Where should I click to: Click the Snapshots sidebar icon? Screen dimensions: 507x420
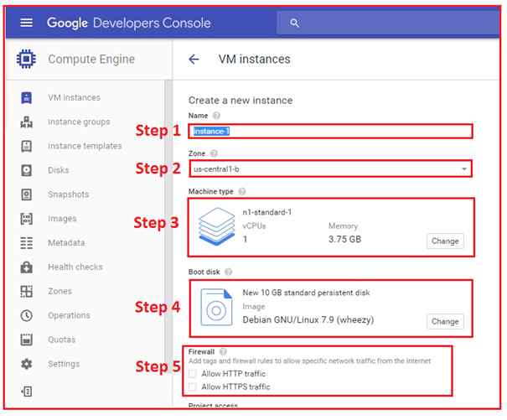pos(26,194)
